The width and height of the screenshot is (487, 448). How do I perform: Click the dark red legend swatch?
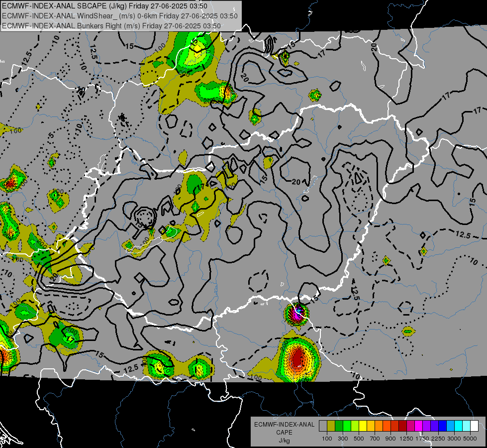tap(402, 426)
